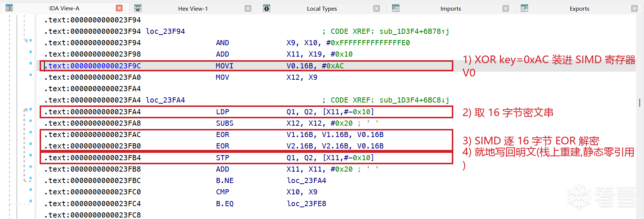The height and width of the screenshot is (219, 644).
Task: Click the IDA View-A tab icon
Action: pos(9,8)
